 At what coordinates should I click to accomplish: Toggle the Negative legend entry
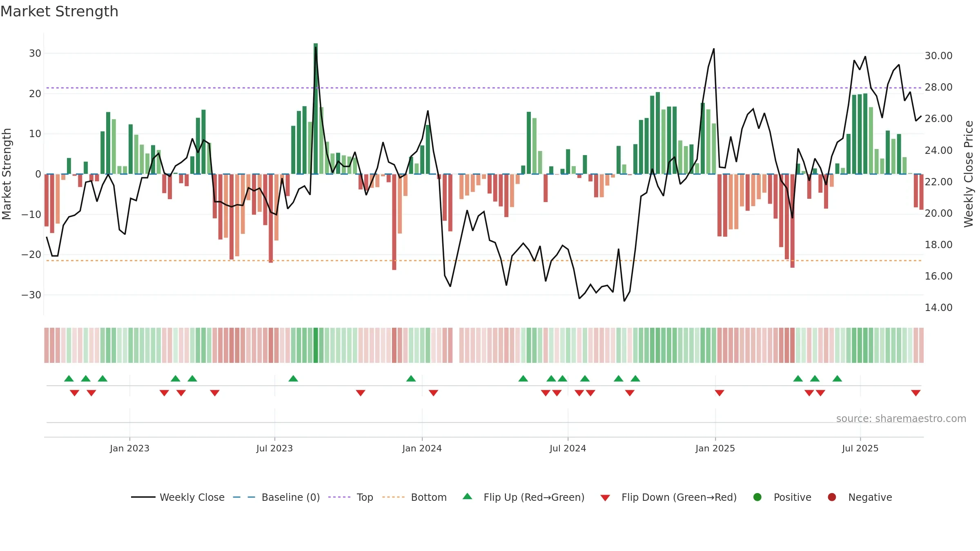pyautogui.click(x=860, y=497)
